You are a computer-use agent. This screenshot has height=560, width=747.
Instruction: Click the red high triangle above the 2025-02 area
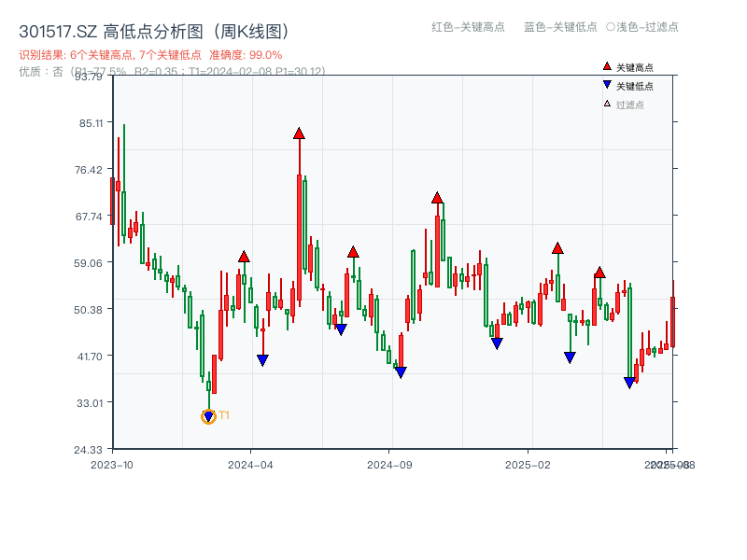[x=558, y=248]
